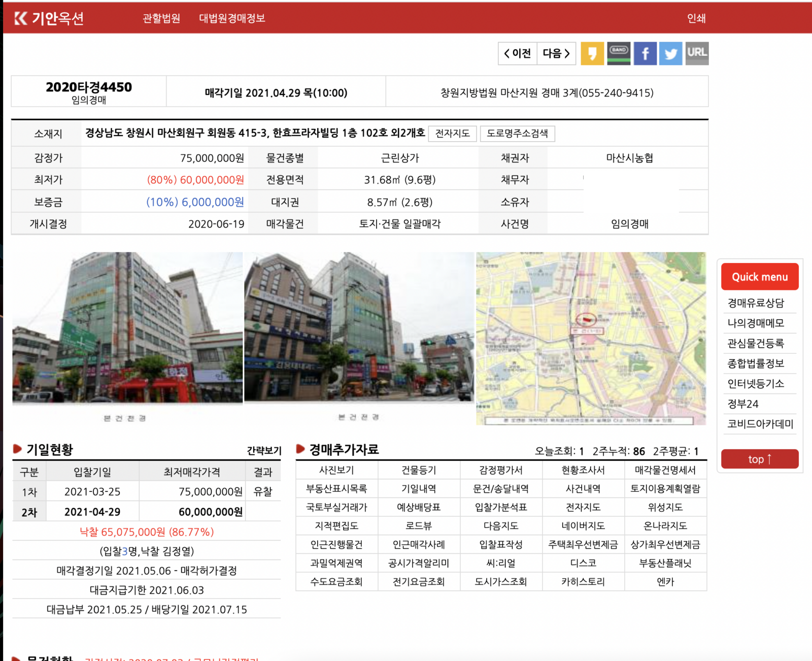Viewport: 812px width, 661px height.
Task: Open 인터넷등기소 in Quick menu
Action: pos(756,383)
